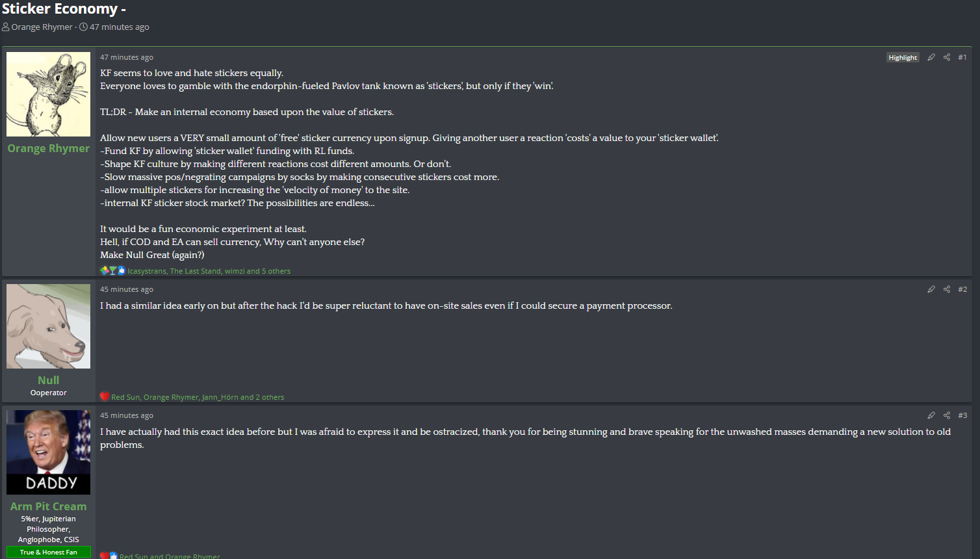View reactions list on first post
Viewport: 980px width, 559px height.
(x=209, y=271)
